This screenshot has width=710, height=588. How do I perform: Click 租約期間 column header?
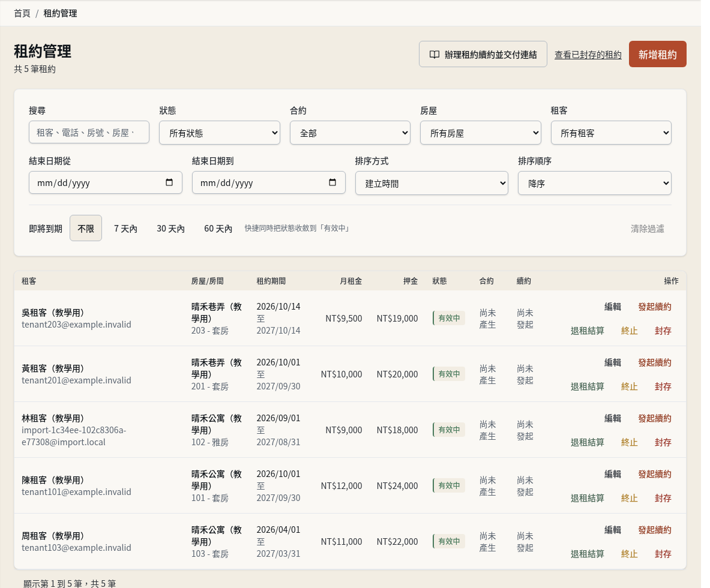tap(271, 281)
